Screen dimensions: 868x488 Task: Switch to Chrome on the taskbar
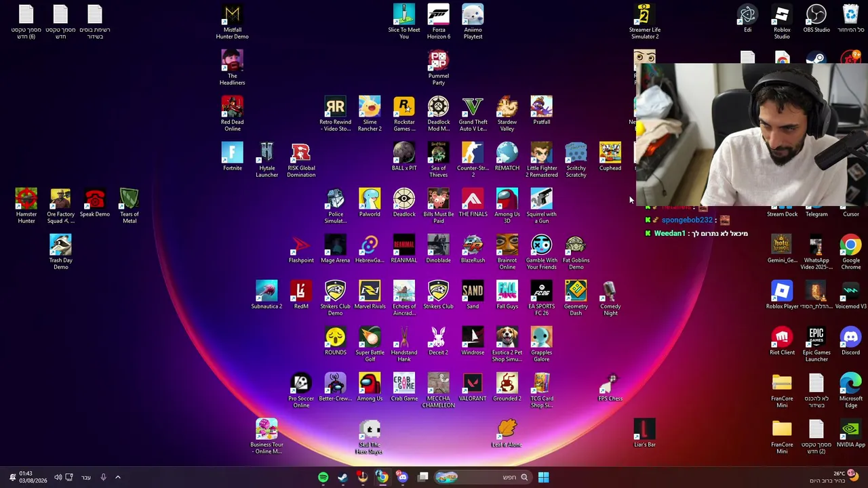pyautogui.click(x=382, y=477)
